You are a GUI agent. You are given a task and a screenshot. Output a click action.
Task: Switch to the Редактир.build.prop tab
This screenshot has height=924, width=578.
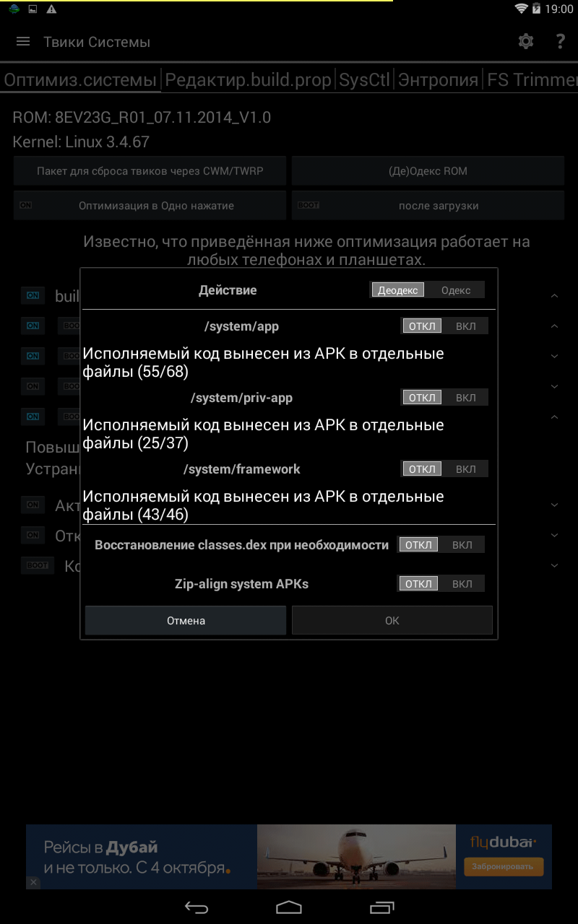[249, 79]
